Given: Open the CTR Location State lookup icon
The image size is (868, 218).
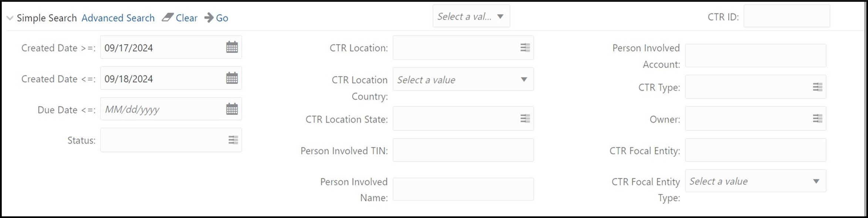Looking at the screenshot, I should 525,118.
